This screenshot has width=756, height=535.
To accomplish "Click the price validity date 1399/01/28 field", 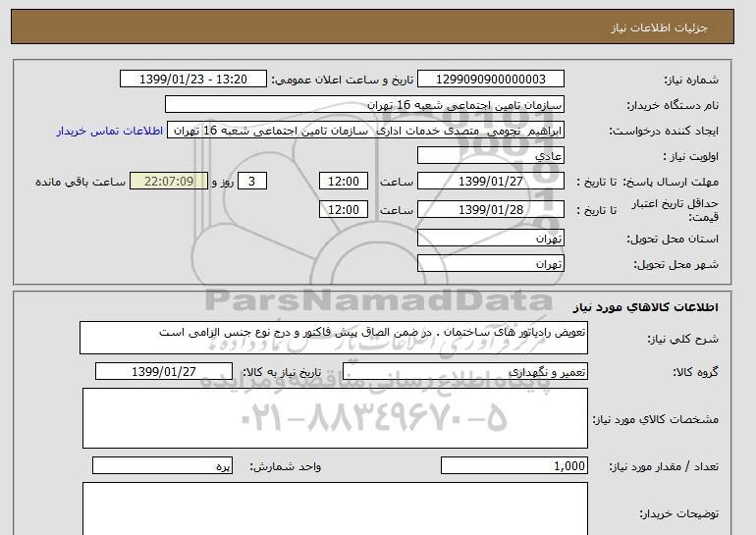I will point(490,210).
